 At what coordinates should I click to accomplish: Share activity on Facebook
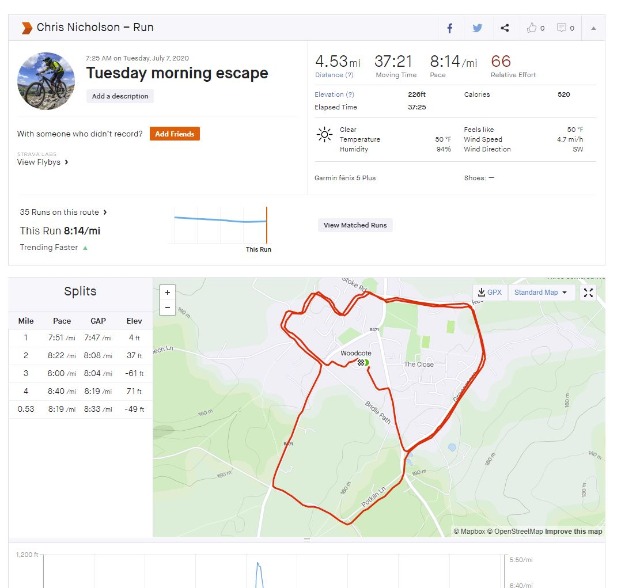tap(449, 28)
